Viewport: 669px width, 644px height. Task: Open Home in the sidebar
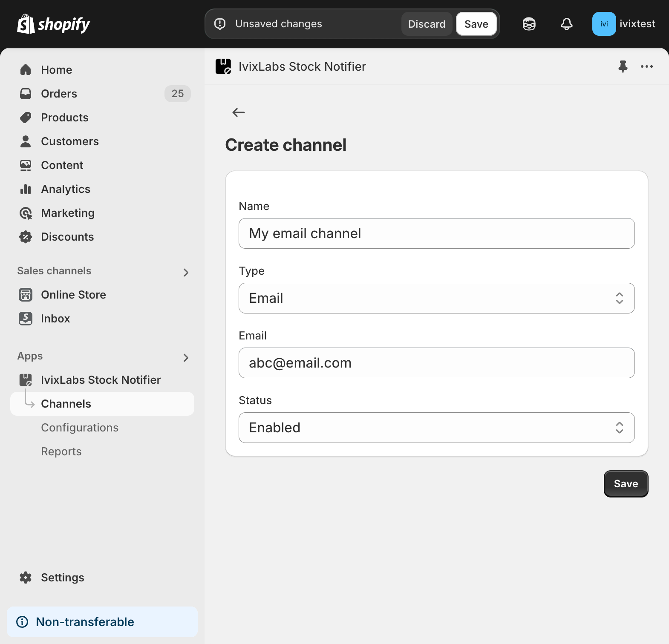click(x=102, y=70)
